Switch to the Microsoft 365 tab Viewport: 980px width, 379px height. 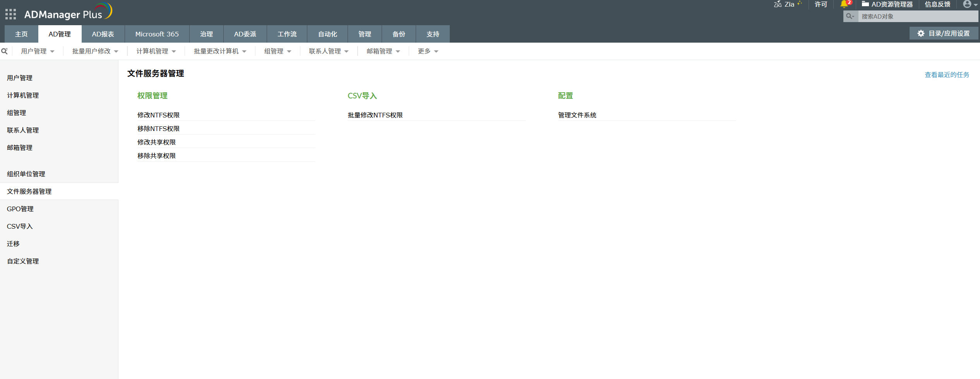click(157, 34)
